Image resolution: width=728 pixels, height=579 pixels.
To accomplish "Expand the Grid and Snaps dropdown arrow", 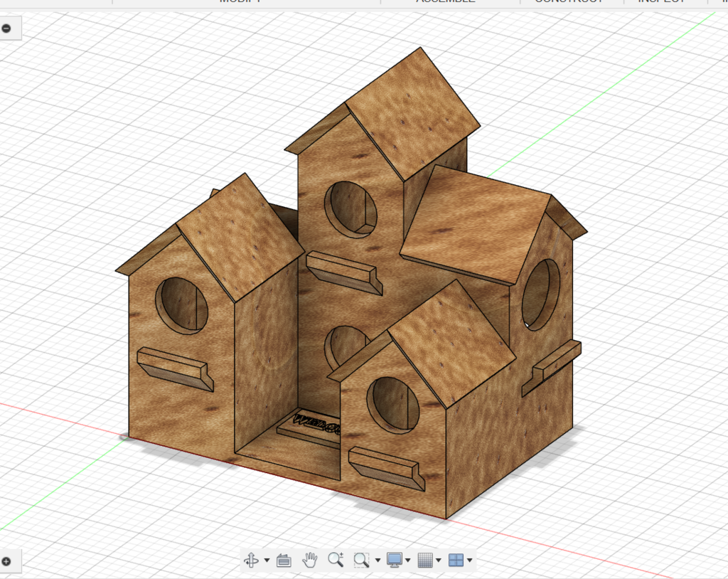I will pyautogui.click(x=438, y=561).
